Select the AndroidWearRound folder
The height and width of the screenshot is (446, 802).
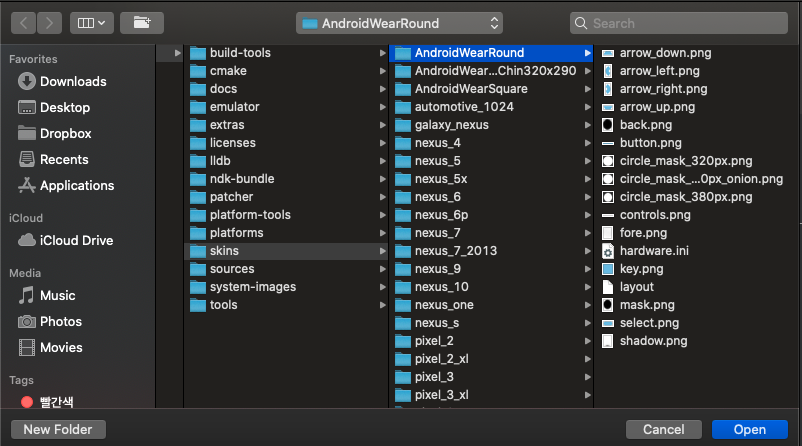point(491,53)
